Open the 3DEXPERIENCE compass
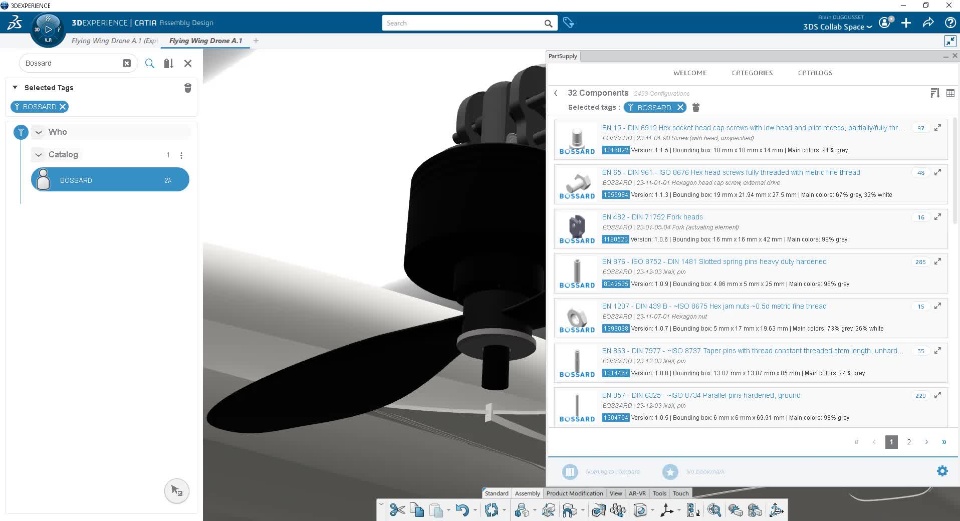The image size is (960, 521). (48, 29)
